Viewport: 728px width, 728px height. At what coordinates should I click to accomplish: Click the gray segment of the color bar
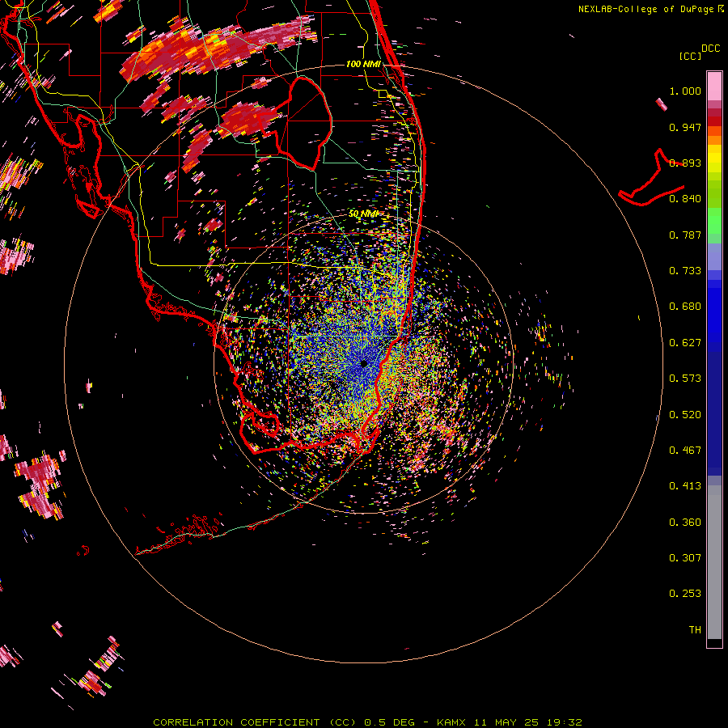(714, 562)
